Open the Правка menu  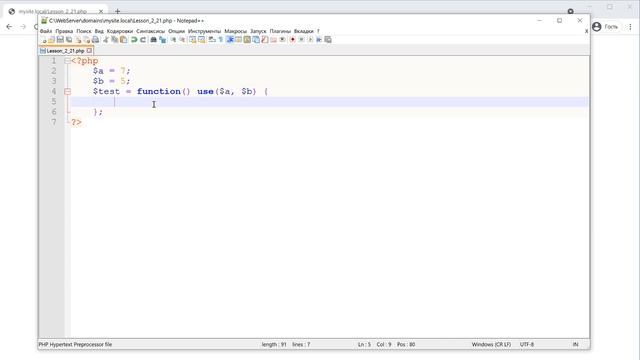[x=64, y=31]
